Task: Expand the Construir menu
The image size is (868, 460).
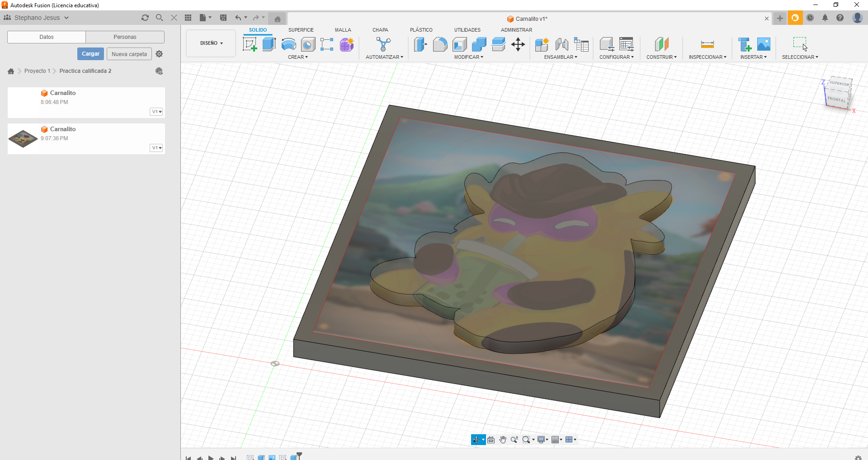Action: [x=661, y=57]
